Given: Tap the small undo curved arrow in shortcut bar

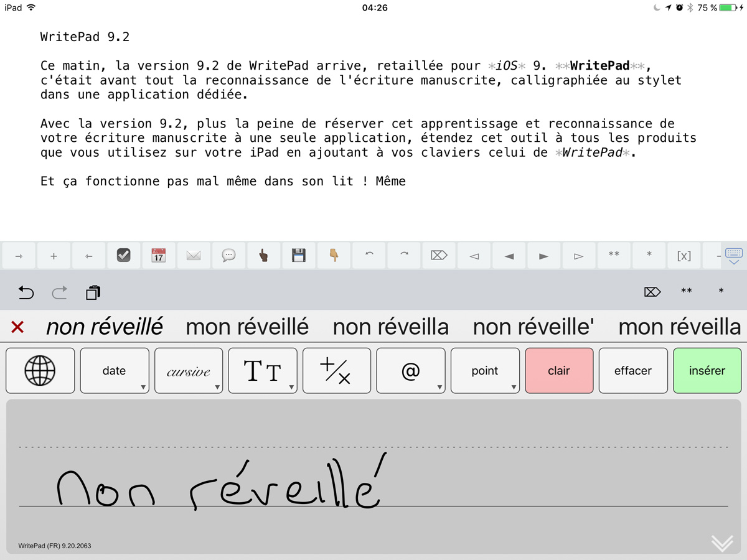Looking at the screenshot, I should click(369, 256).
